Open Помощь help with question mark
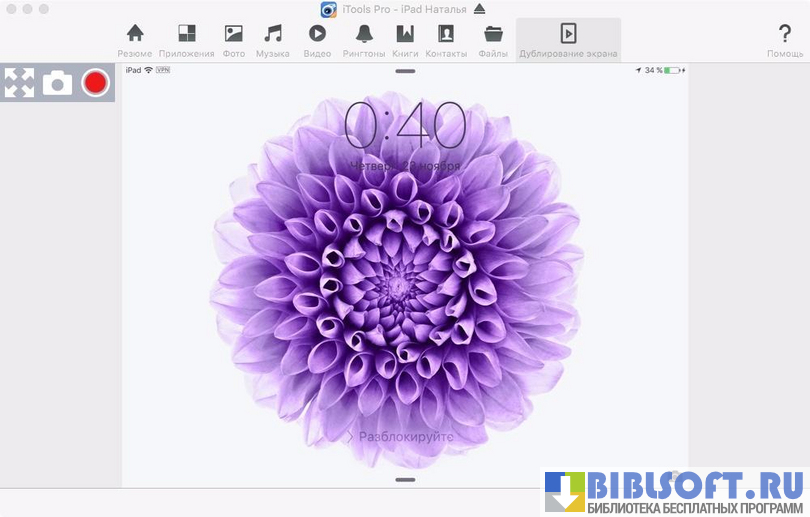 pyautogui.click(x=784, y=40)
